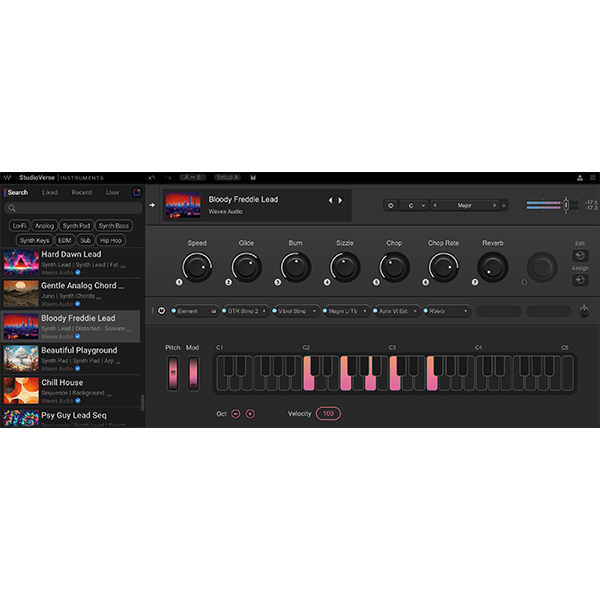This screenshot has width=600, height=600.
Task: Click the Edit macro icon
Action: 580,256
